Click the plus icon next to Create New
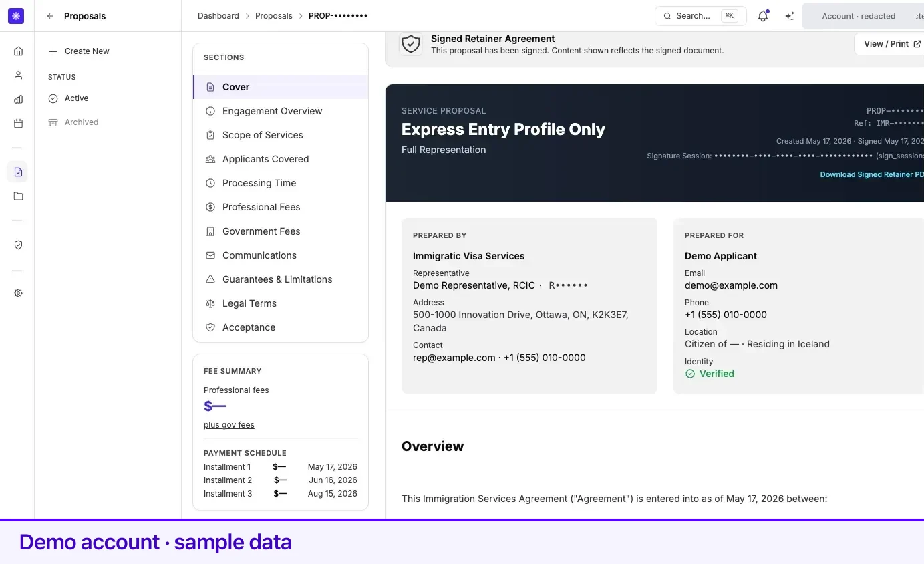 [x=53, y=51]
